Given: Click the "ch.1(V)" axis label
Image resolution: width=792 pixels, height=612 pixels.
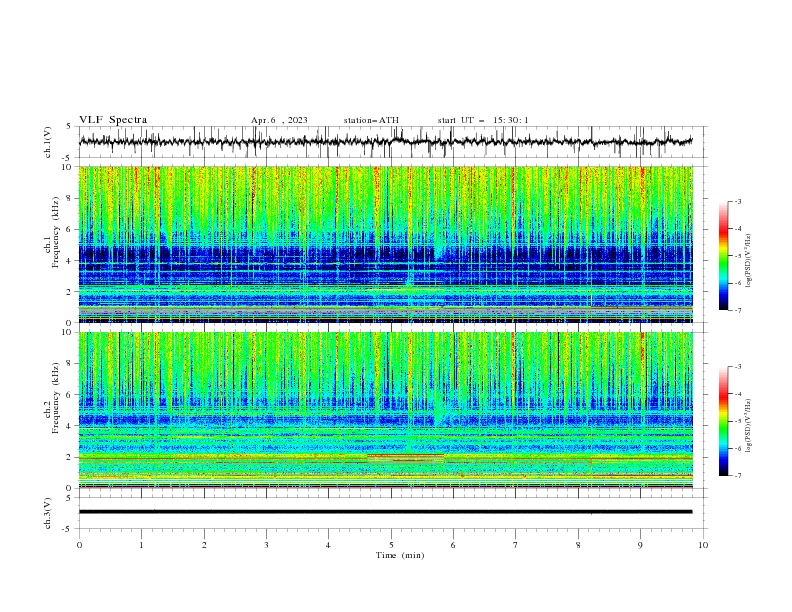Looking at the screenshot, I should 48,142.
